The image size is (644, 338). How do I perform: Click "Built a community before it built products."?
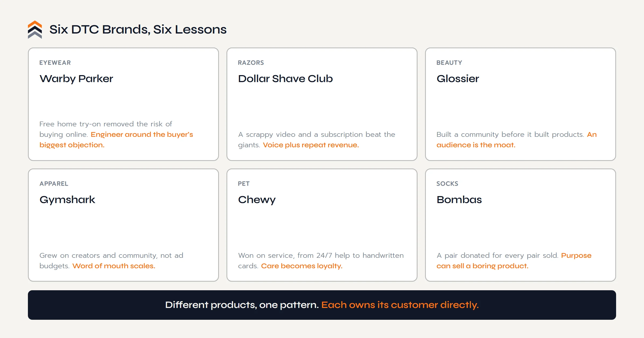click(510, 134)
